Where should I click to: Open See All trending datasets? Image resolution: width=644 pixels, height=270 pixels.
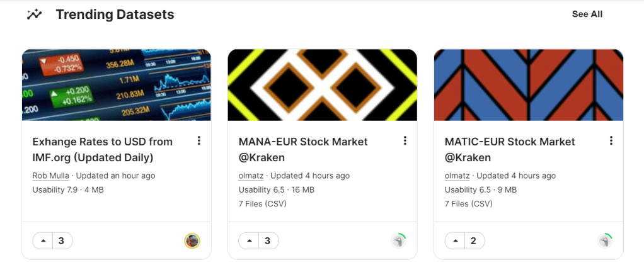pos(587,14)
